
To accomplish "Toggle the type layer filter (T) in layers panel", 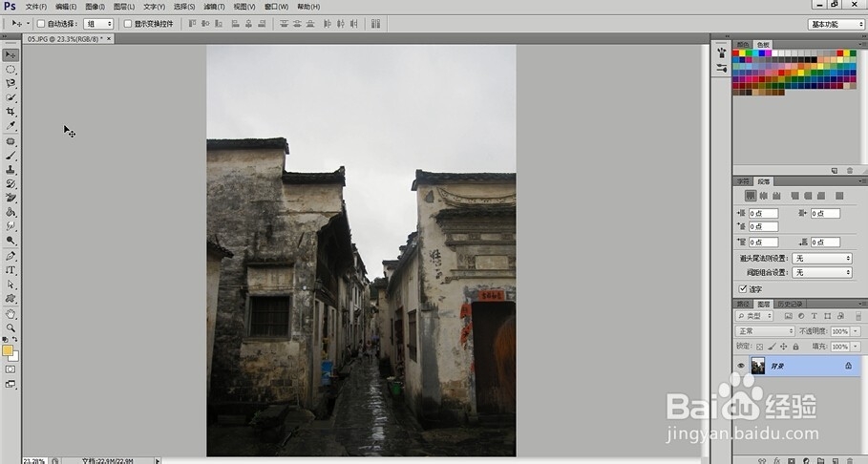I will 815,316.
